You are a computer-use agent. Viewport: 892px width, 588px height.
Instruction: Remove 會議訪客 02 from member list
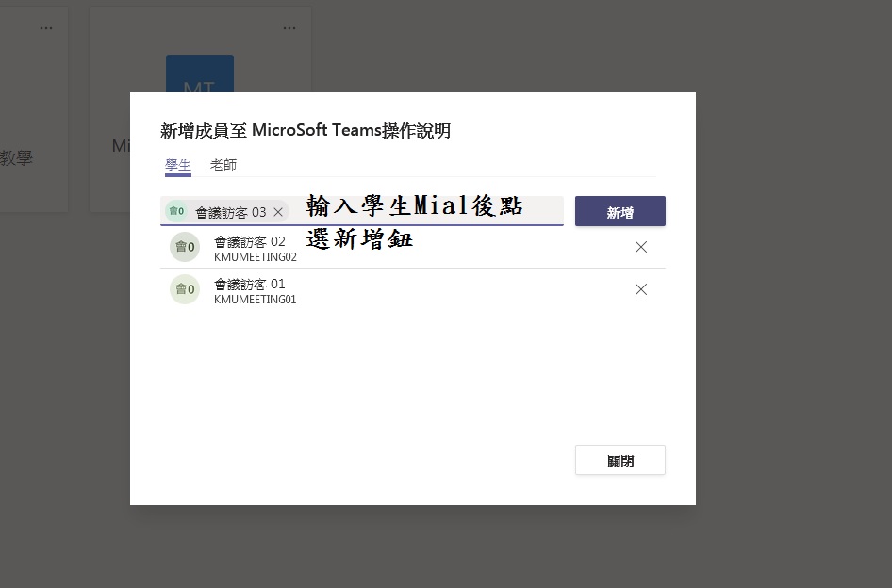pos(641,247)
